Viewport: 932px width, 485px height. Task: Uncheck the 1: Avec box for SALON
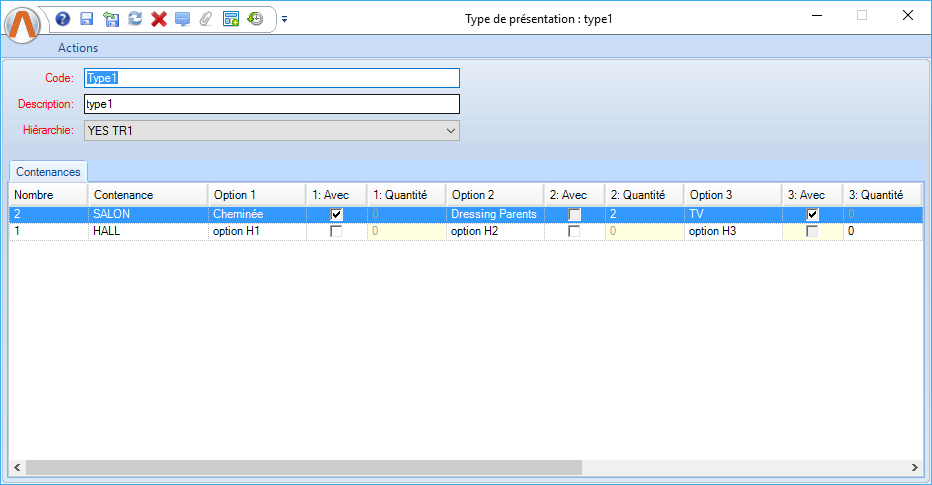click(336, 214)
